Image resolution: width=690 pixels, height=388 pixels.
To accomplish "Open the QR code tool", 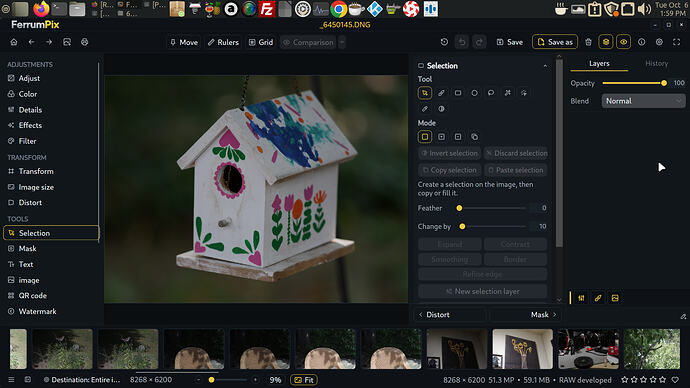I will (51, 296).
